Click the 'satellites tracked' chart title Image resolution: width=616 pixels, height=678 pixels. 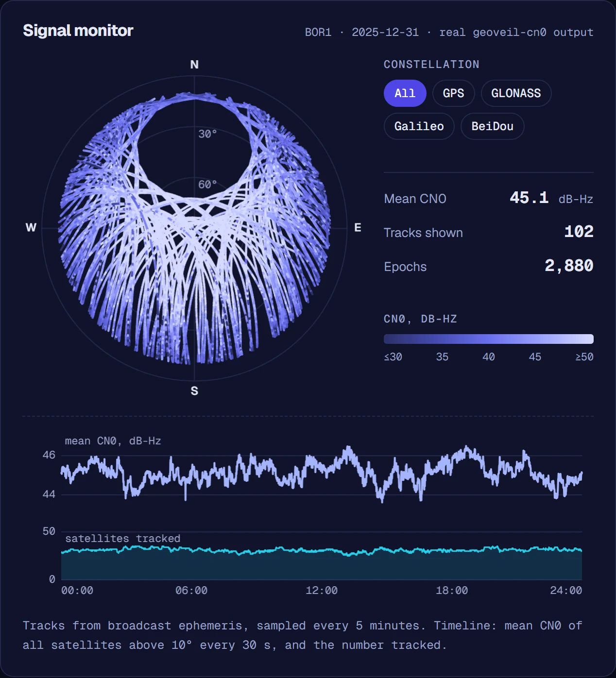pyautogui.click(x=122, y=539)
